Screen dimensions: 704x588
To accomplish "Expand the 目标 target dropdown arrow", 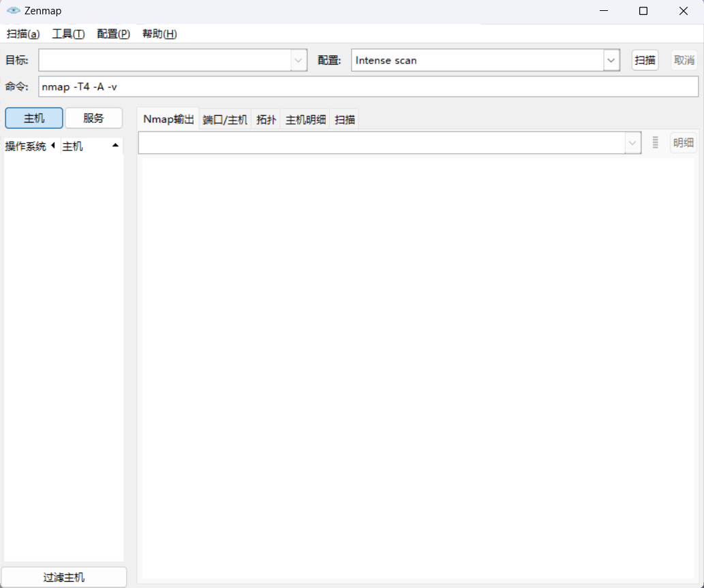I will click(x=299, y=60).
